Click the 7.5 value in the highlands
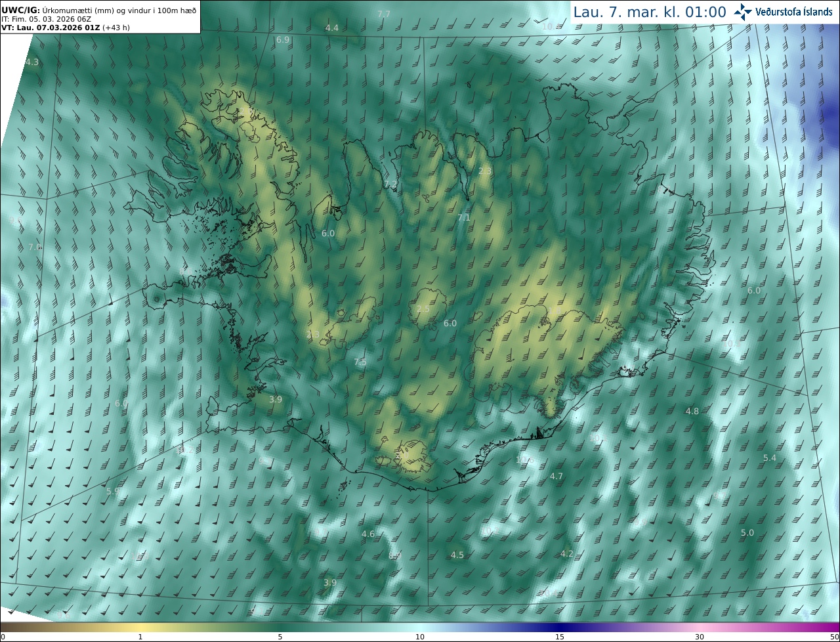Screen dimensions: 840x642 coord(360,362)
